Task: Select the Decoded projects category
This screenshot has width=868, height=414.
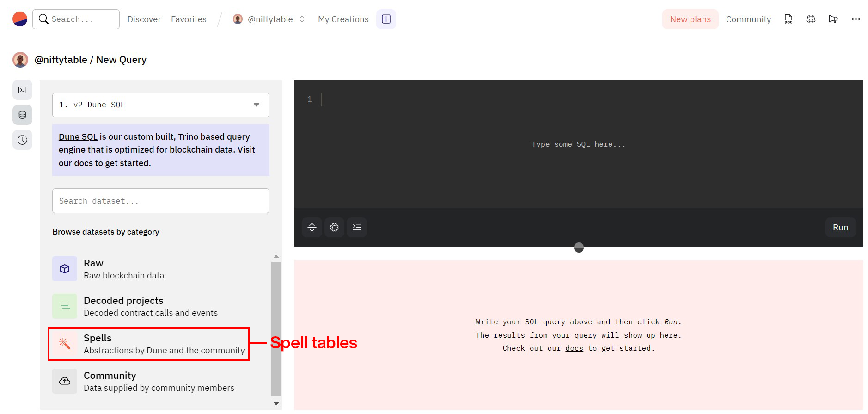Action: (x=161, y=306)
